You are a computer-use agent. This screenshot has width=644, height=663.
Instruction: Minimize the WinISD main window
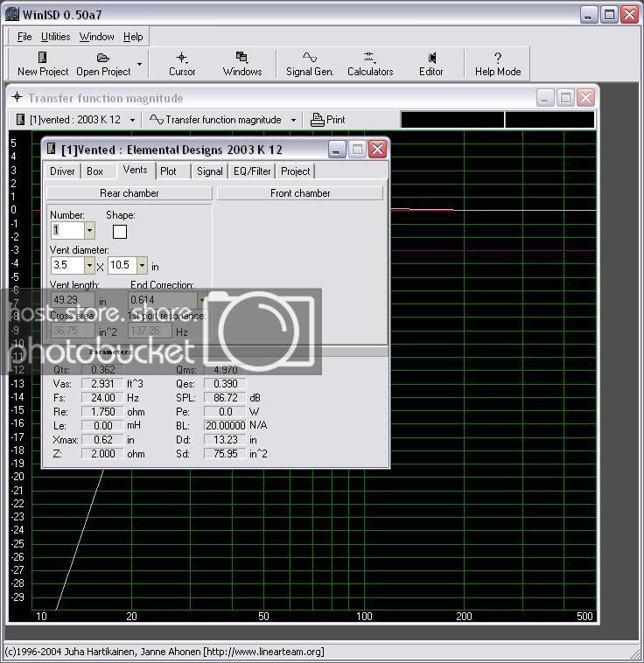click(x=589, y=14)
